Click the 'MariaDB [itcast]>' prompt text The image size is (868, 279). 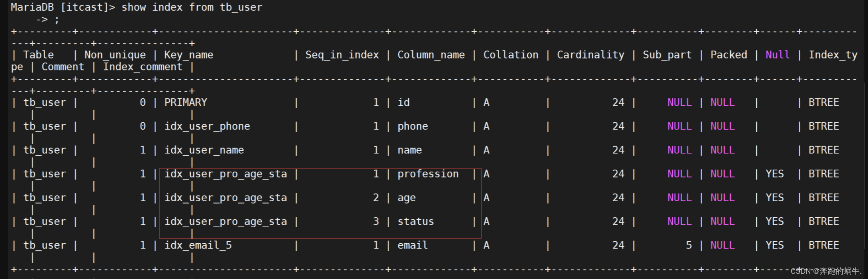click(62, 7)
